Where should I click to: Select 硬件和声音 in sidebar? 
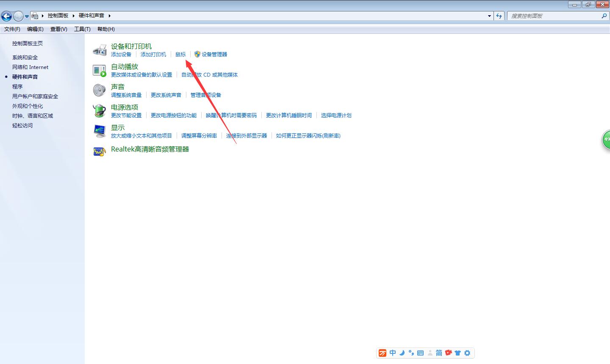pos(25,77)
